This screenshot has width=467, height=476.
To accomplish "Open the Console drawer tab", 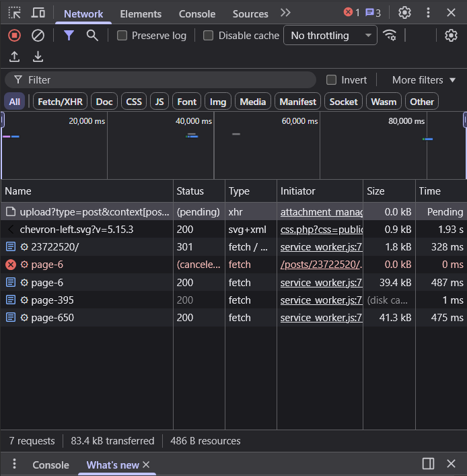I will [x=50, y=465].
